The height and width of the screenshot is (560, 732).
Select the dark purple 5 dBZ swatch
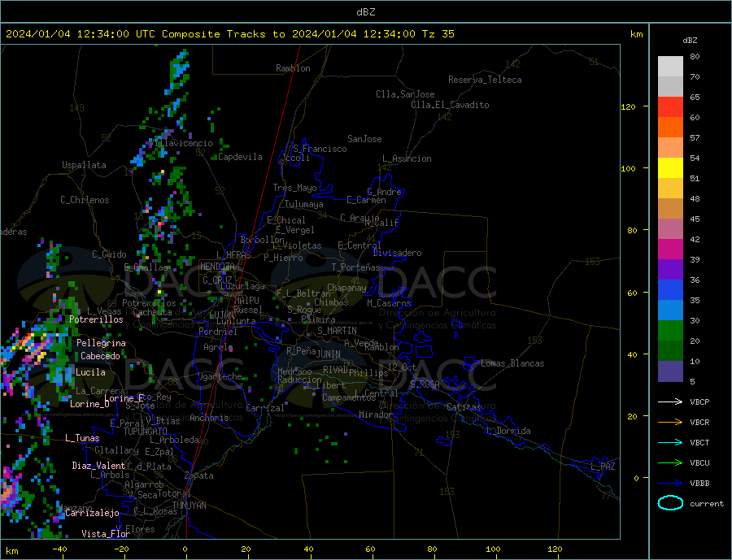(x=670, y=371)
